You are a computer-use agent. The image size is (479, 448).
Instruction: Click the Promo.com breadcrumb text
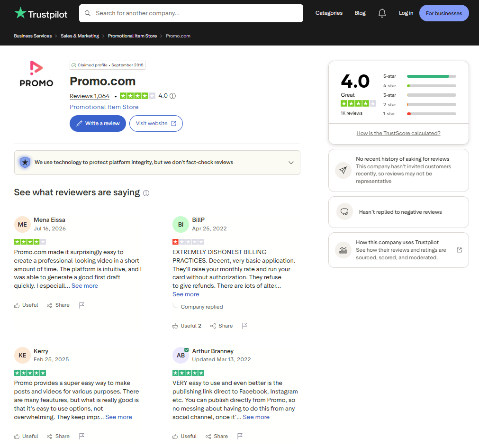[178, 36]
